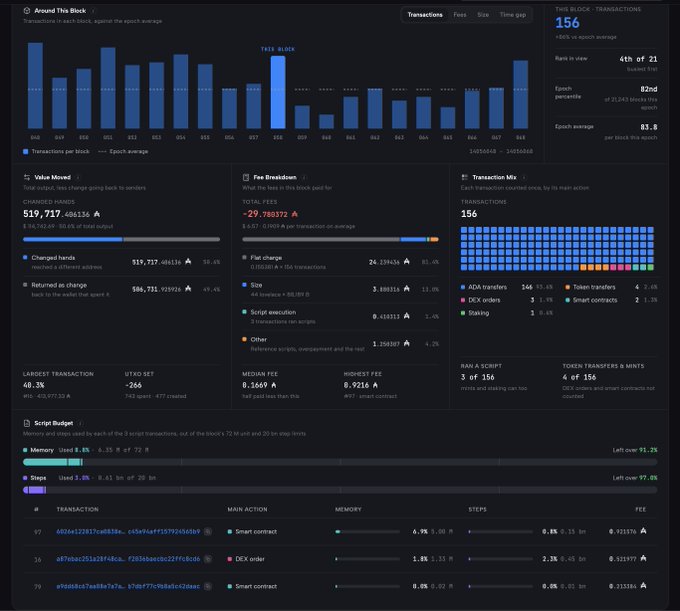
Task: Select chart bar for block 054
Action: (181, 91)
